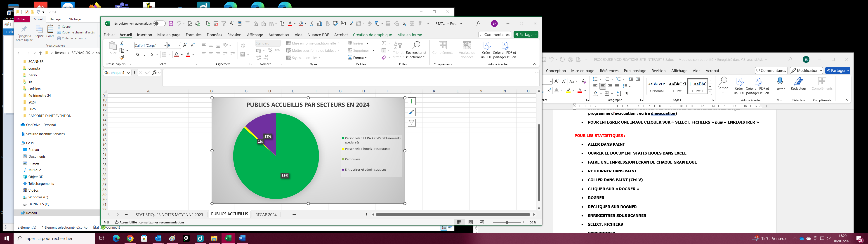Image resolution: width=868 pixels, height=244 pixels.
Task: Select the RAPPORTS D'INTERVENTION folder in Explorer
Action: click(50, 116)
